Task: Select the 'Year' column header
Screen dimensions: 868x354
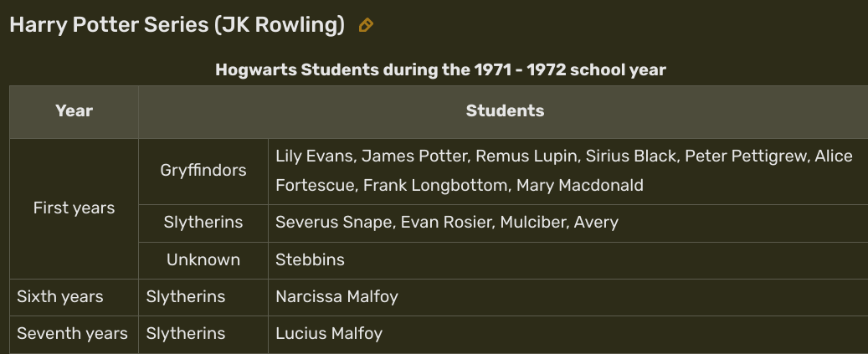Action: coord(74,111)
